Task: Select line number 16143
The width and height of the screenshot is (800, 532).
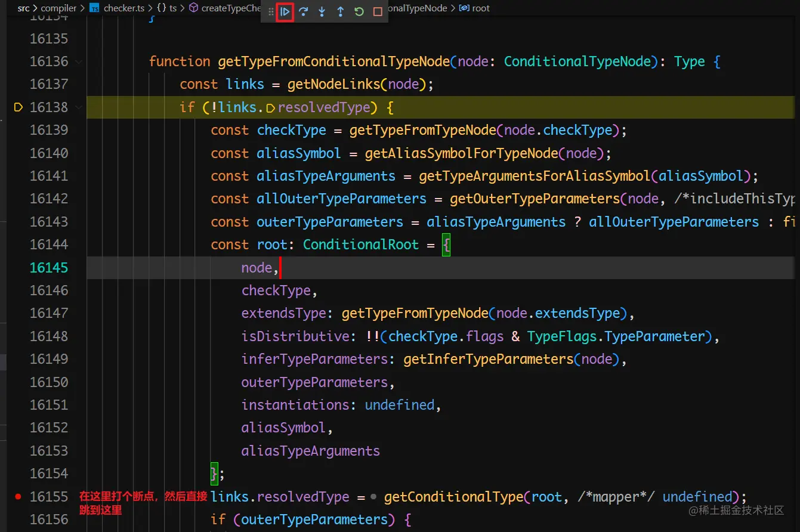Action: [x=49, y=222]
